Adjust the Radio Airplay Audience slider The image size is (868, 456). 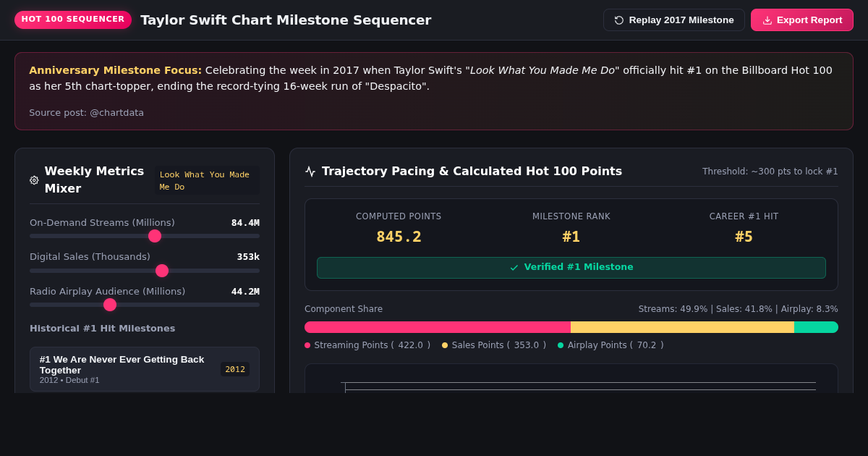coord(145,305)
